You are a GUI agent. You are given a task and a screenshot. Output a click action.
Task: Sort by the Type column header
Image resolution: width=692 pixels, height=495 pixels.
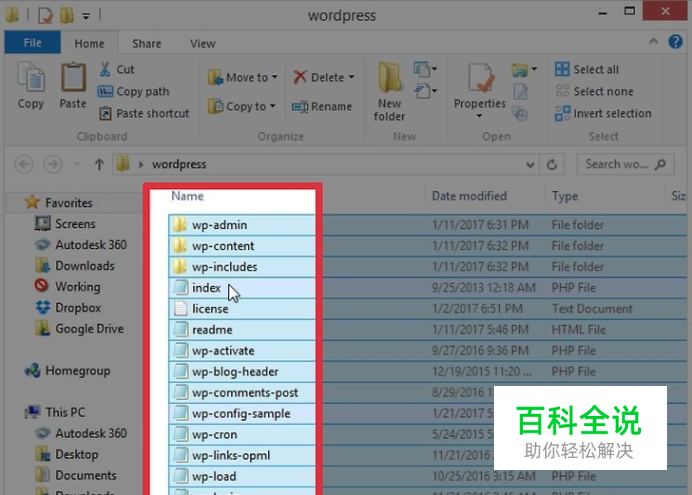[x=564, y=196]
